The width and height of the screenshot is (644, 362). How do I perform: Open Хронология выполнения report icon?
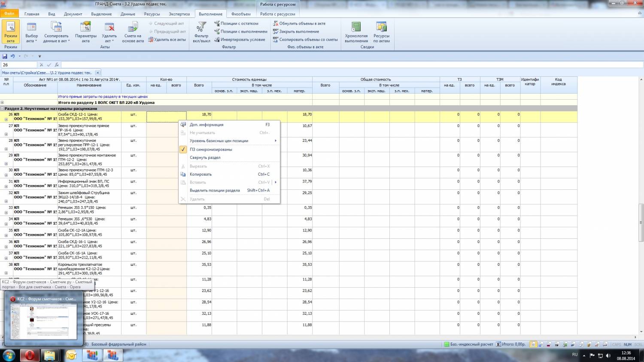(x=356, y=32)
